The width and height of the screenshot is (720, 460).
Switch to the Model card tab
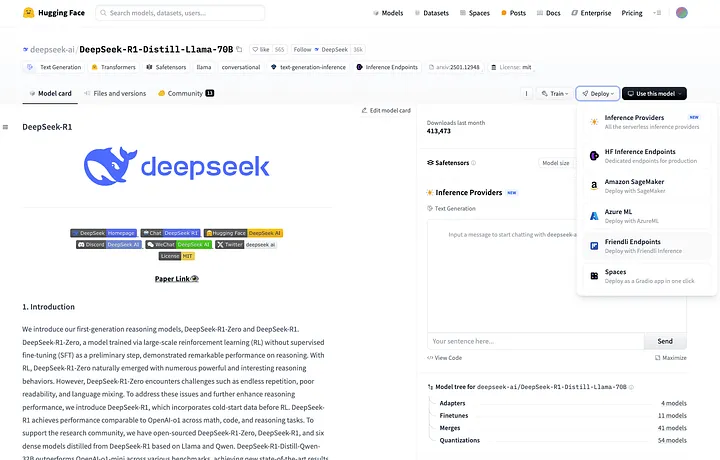point(50,94)
